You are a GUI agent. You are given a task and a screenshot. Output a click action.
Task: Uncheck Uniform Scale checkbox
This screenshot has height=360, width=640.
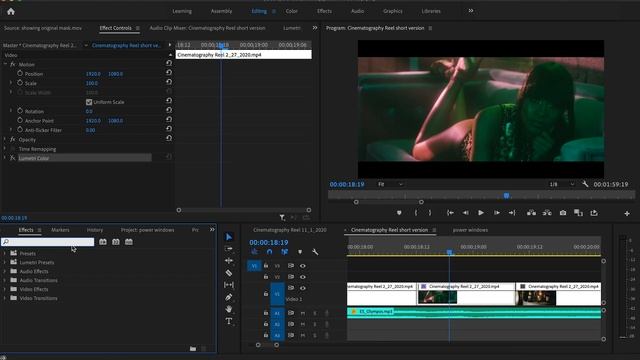click(89, 102)
